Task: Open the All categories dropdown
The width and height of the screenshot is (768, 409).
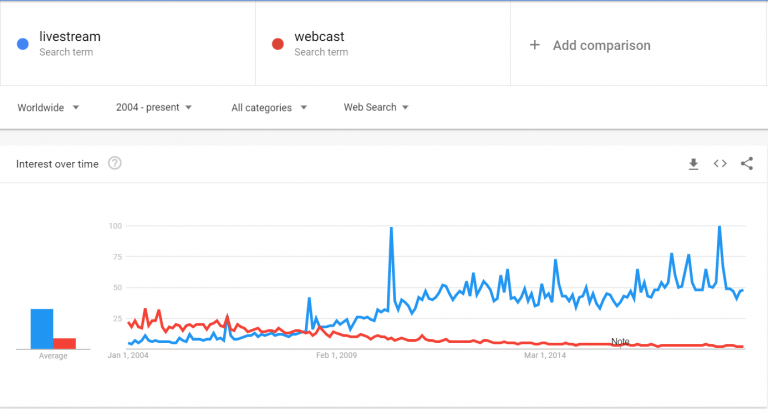Action: click(268, 107)
